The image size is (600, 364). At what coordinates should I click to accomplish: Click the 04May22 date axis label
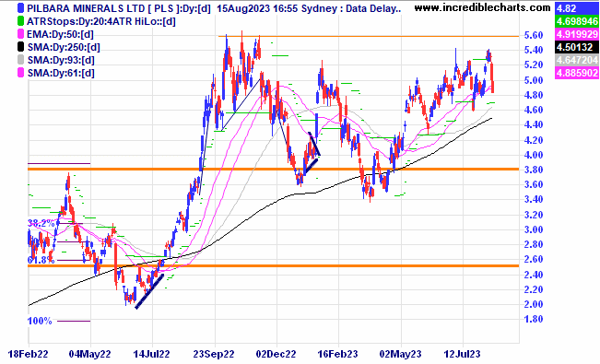tap(90, 355)
